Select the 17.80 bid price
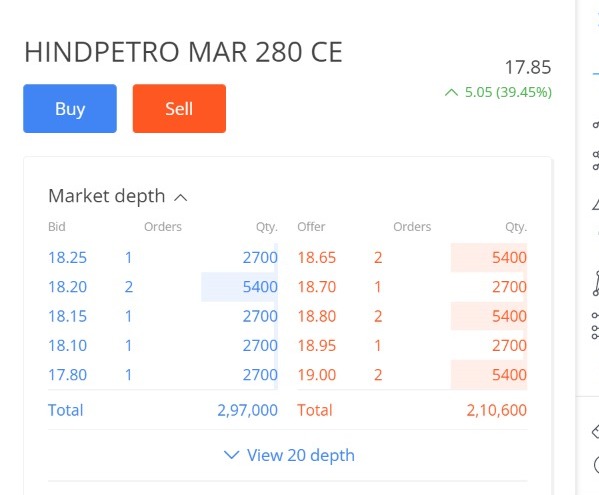Image resolution: width=599 pixels, height=495 pixels. click(x=68, y=375)
